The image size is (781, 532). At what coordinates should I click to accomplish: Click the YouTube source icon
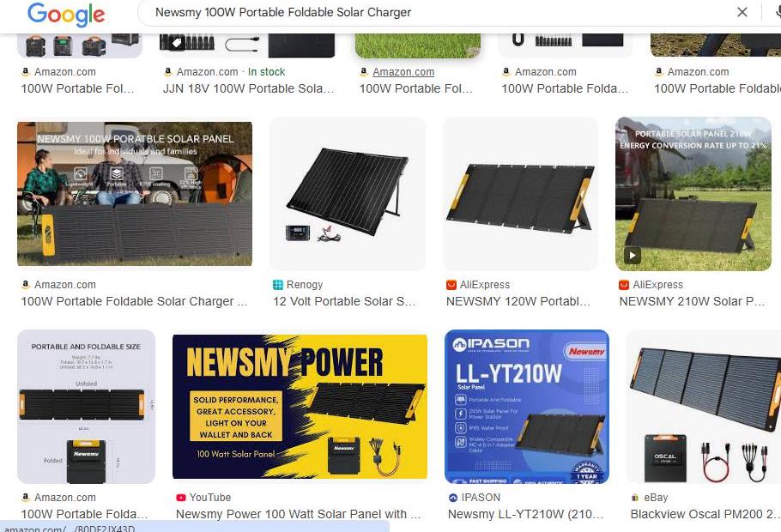click(x=181, y=497)
